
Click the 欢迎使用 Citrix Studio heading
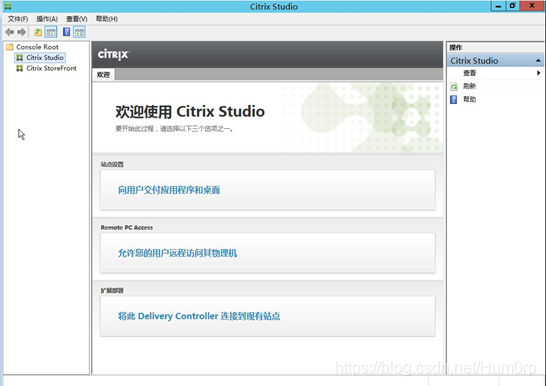coord(190,111)
